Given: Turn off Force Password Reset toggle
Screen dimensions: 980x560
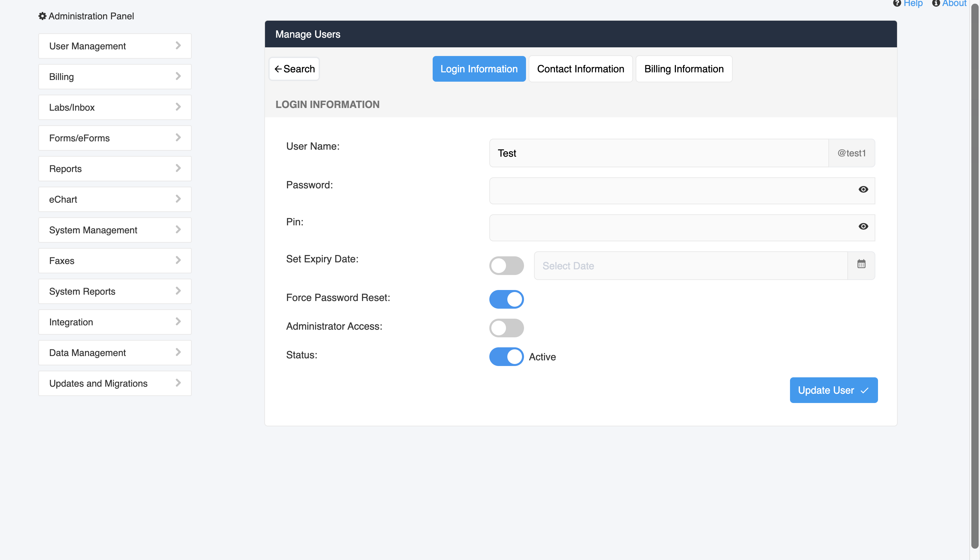Looking at the screenshot, I should (x=506, y=300).
